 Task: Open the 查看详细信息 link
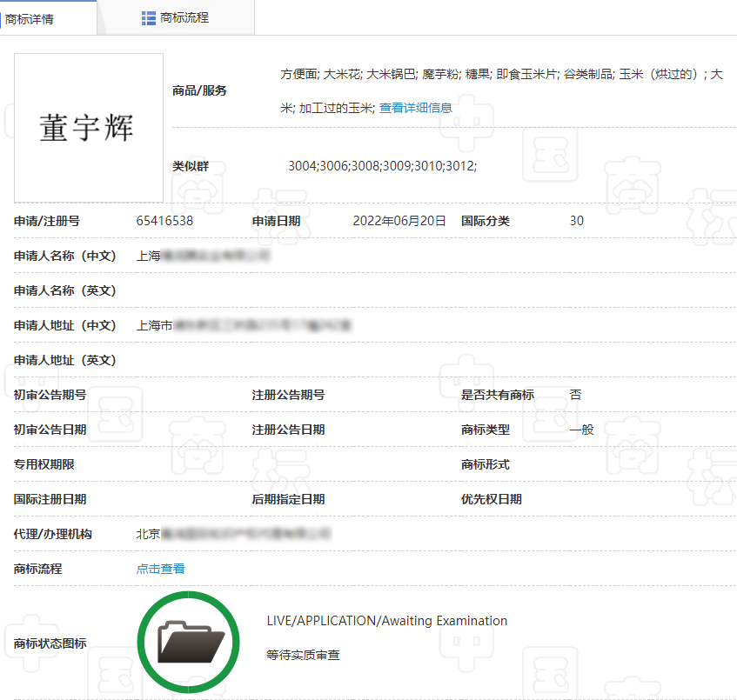point(416,108)
